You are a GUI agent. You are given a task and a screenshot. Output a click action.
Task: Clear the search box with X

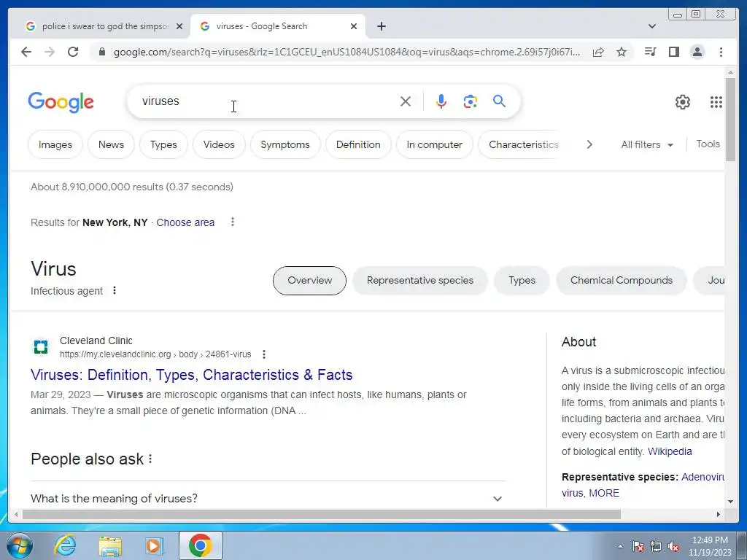pos(406,101)
